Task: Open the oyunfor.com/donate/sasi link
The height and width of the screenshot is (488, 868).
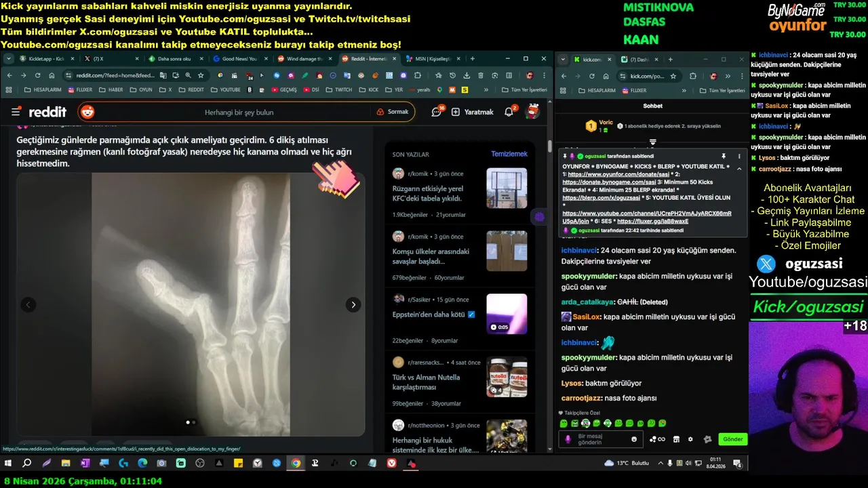Action: [x=618, y=174]
